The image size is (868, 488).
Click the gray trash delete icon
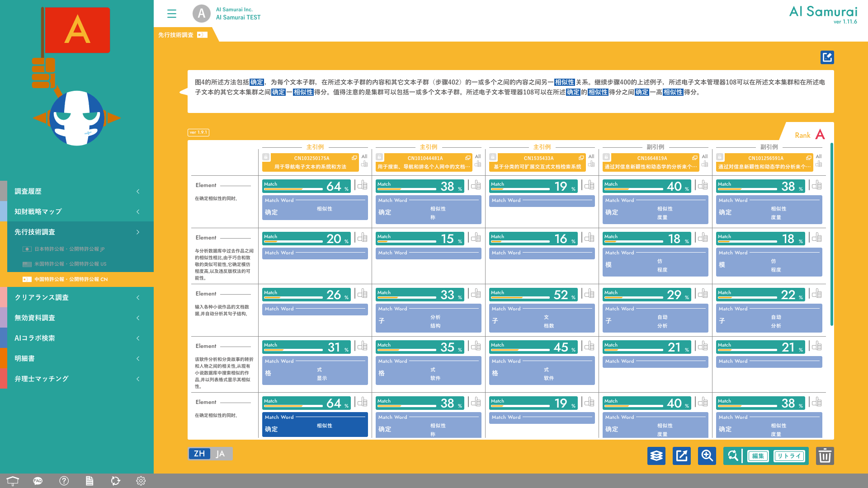(x=825, y=456)
